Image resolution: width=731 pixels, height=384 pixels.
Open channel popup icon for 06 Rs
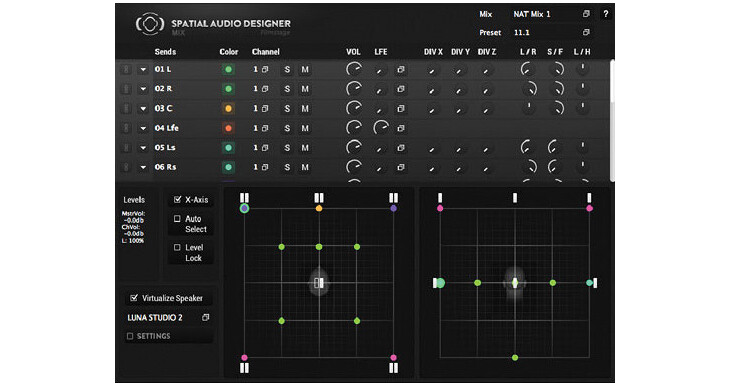[x=265, y=167]
